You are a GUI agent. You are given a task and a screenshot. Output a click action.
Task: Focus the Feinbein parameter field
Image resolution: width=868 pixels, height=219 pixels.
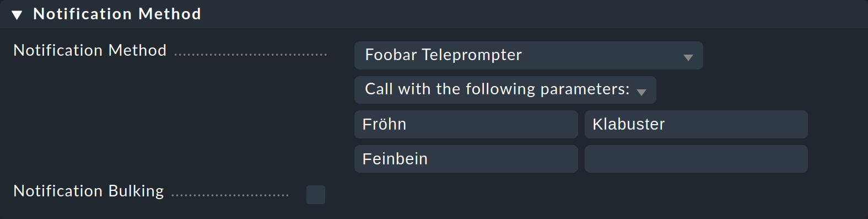(x=466, y=159)
